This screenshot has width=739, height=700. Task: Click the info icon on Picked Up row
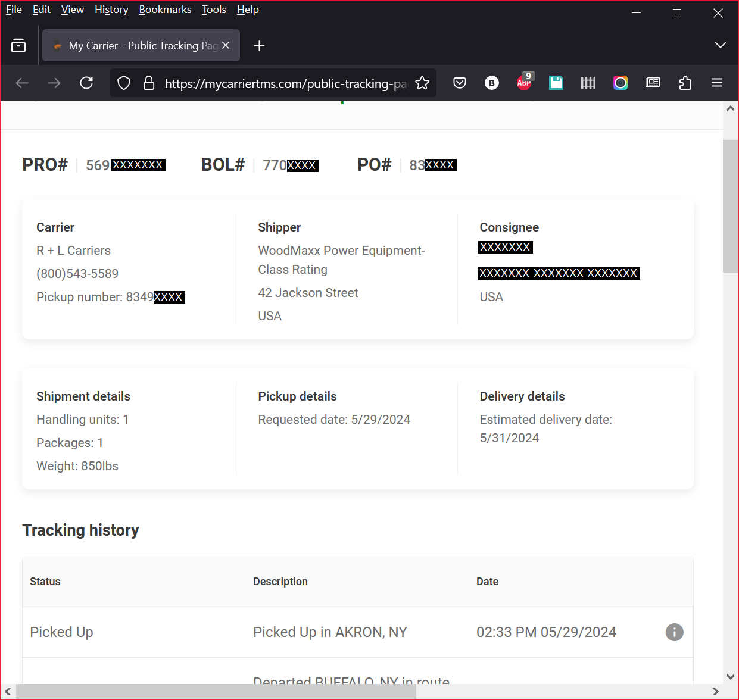[674, 632]
